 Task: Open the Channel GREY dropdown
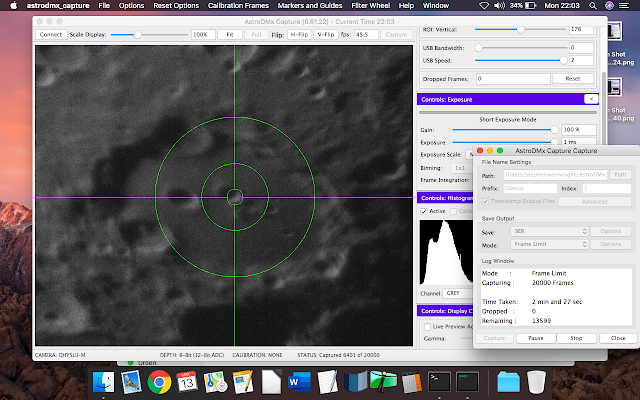tap(457, 293)
